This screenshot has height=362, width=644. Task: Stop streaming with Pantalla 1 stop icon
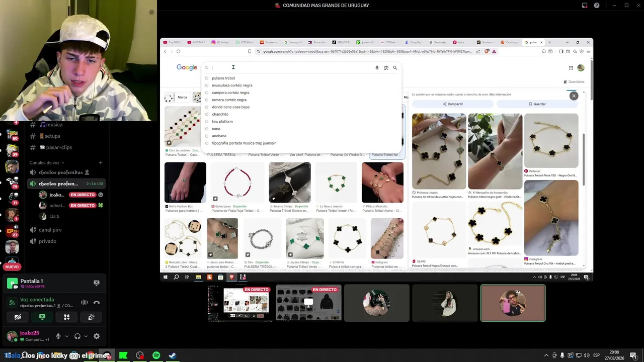[x=97, y=283]
